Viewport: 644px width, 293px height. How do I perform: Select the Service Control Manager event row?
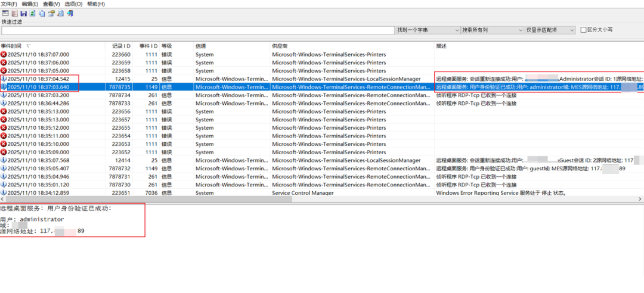(x=322, y=193)
